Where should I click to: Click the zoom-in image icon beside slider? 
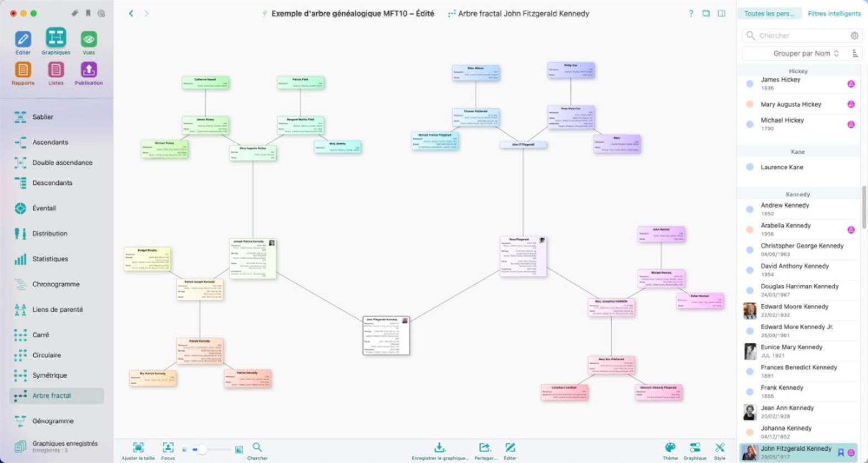click(x=239, y=450)
